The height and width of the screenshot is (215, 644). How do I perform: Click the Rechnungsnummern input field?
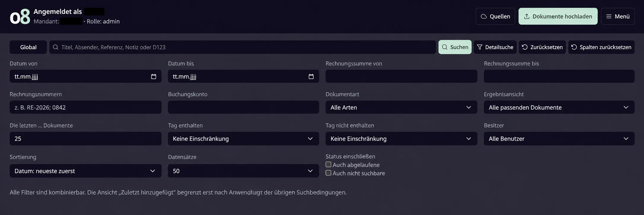(85, 107)
